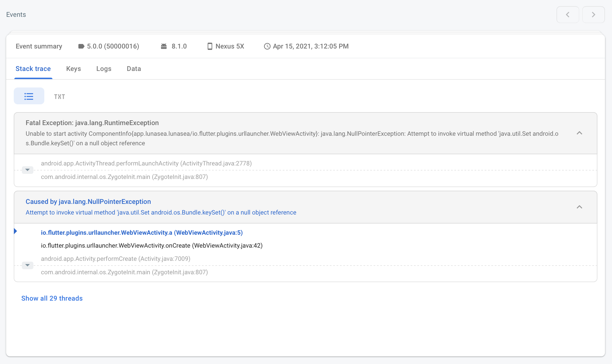Select ZygoteInit.main frame in Fatal Exception block

tap(124, 177)
